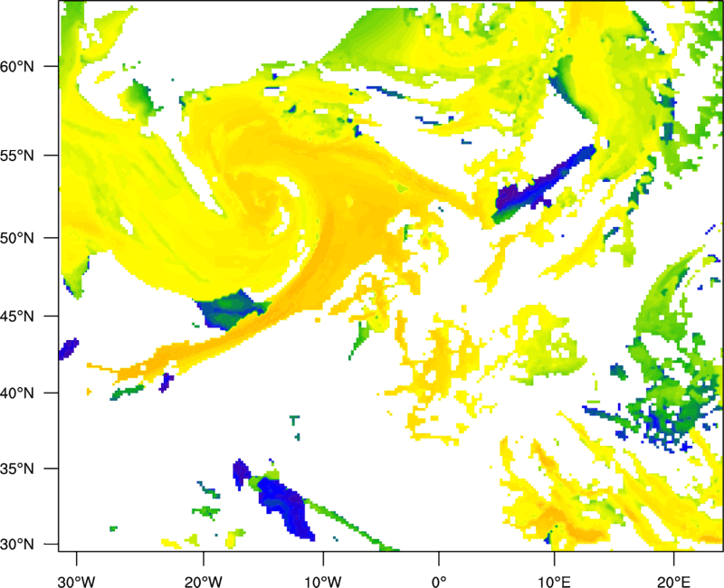Screen dimensions: 724x588
Task: Click the 0° longitude axis label
Action: 439,582
